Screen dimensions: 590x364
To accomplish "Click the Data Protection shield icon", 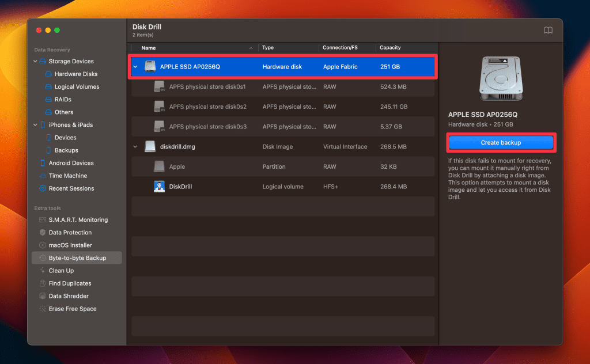I will 43,232.
